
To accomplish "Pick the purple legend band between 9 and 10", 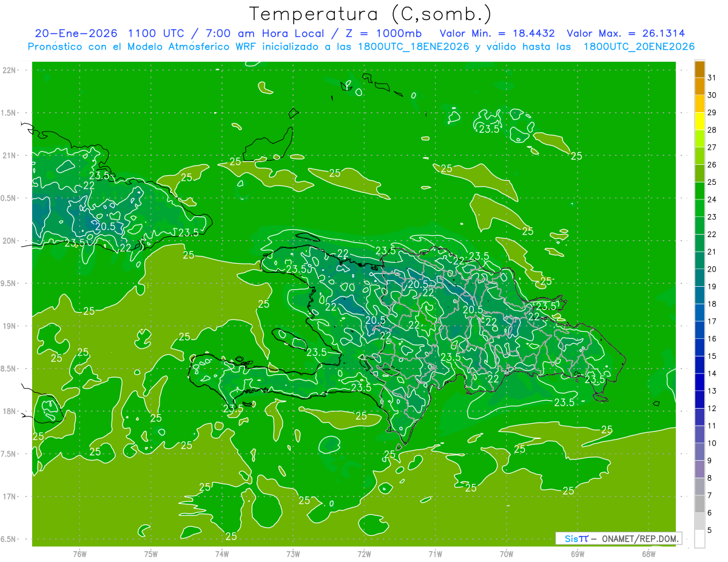I will (x=699, y=452).
